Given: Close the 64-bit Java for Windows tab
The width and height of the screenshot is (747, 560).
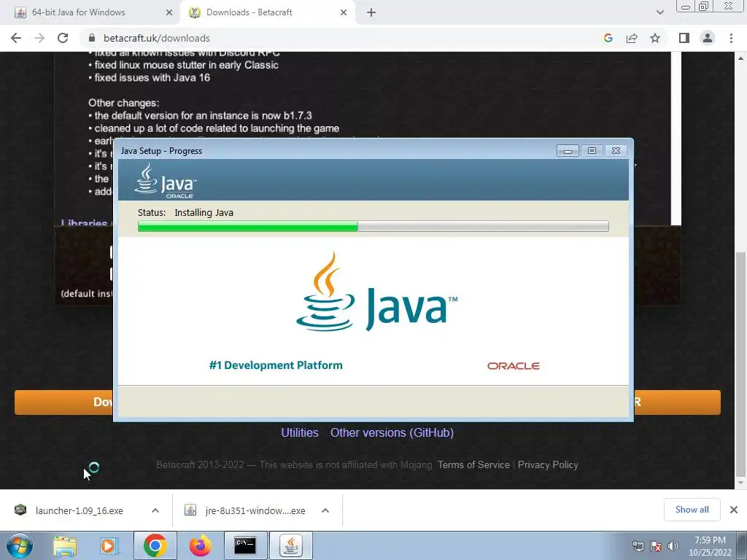Looking at the screenshot, I should coord(169,12).
